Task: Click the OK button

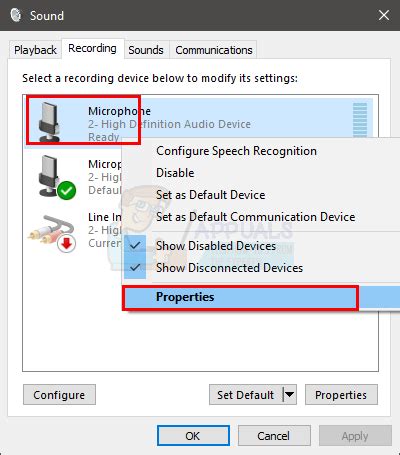Action: [193, 436]
